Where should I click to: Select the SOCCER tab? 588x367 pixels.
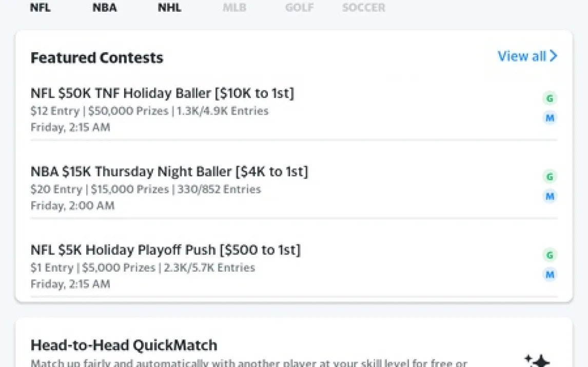point(364,8)
